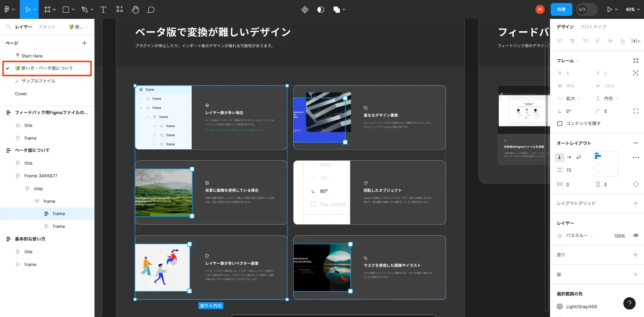Open the 40% zoom dropdown

point(632,9)
